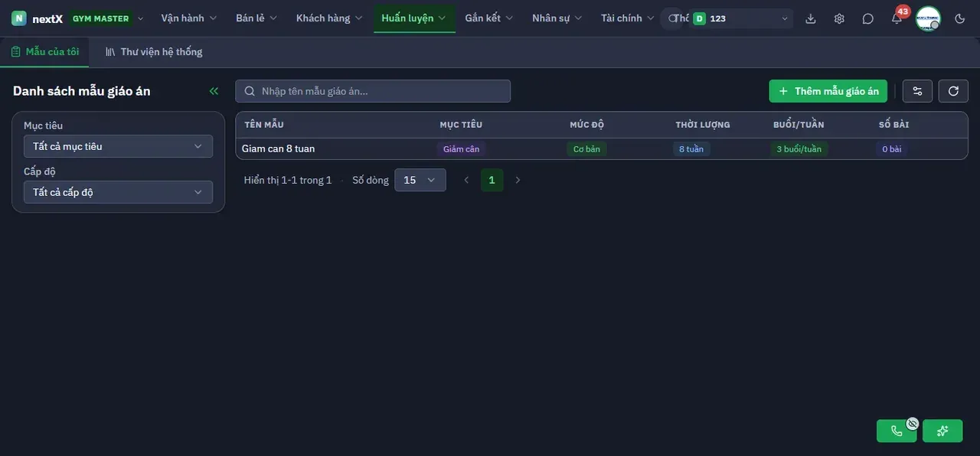
Task: Click the TÊN MẪU column header
Action: pyautogui.click(x=264, y=125)
